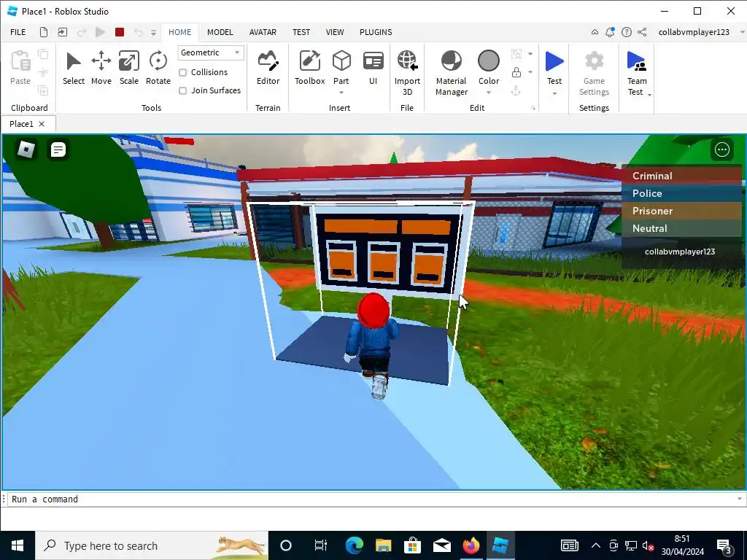Insert a new Part
This screenshot has width=747, height=560.
point(341,66)
